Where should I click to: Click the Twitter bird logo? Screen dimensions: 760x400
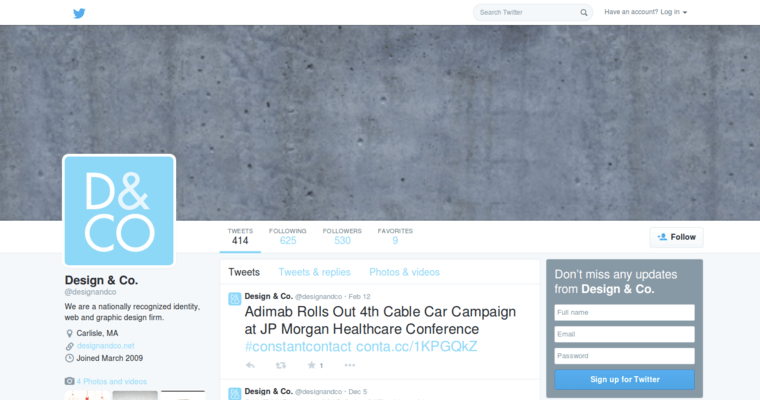[79, 13]
